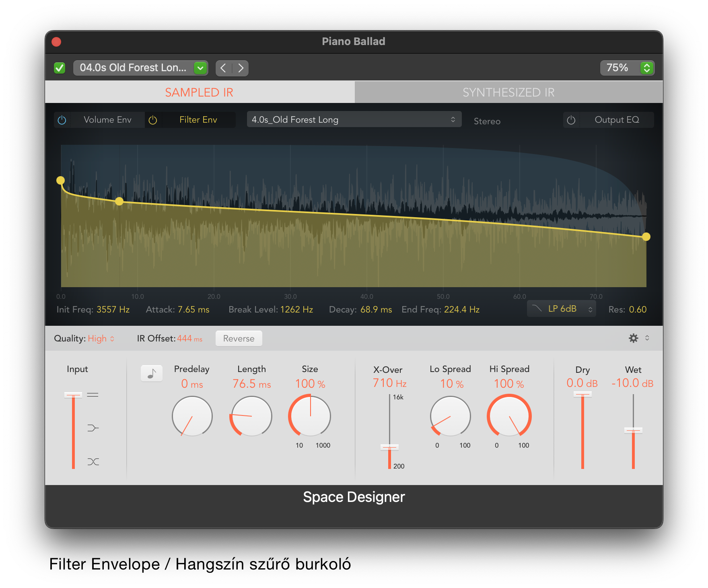Image resolution: width=708 pixels, height=588 pixels.
Task: Select the Size 100 % value
Action: [310, 384]
